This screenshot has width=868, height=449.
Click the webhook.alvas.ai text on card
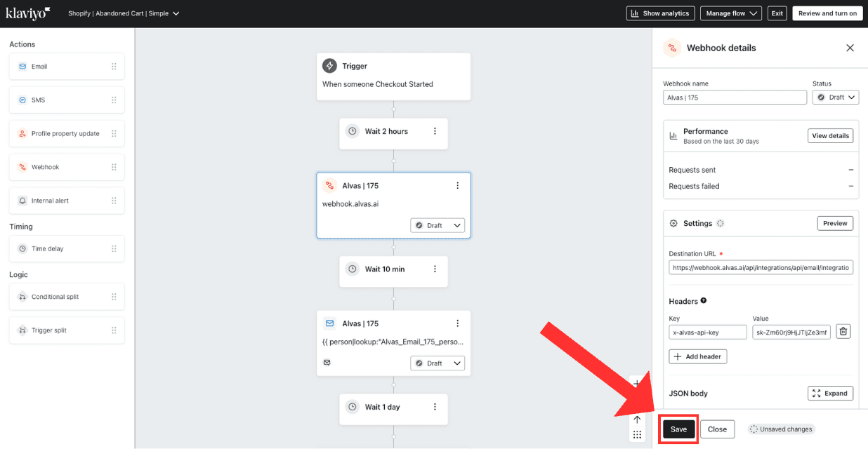click(x=350, y=204)
